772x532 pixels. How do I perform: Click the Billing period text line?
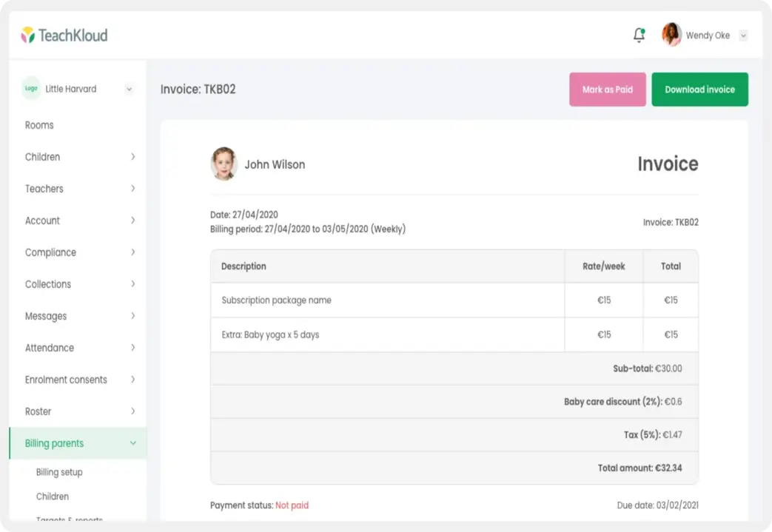[x=308, y=229]
